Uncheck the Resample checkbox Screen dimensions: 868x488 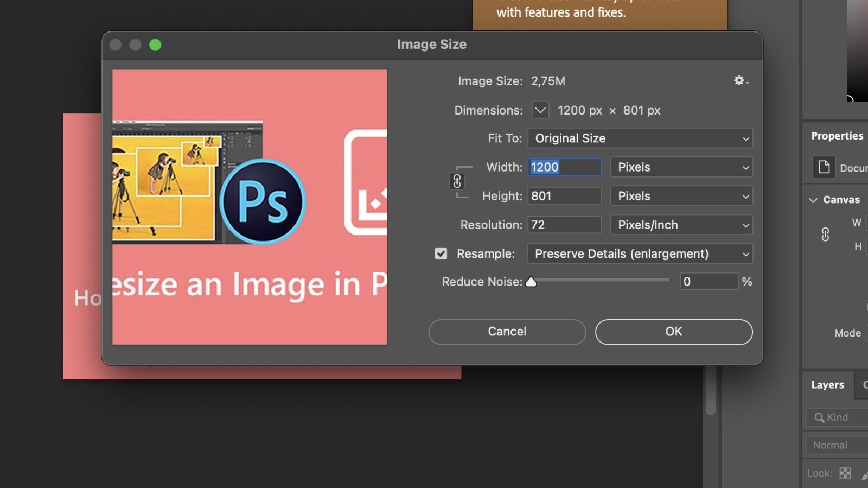click(441, 253)
